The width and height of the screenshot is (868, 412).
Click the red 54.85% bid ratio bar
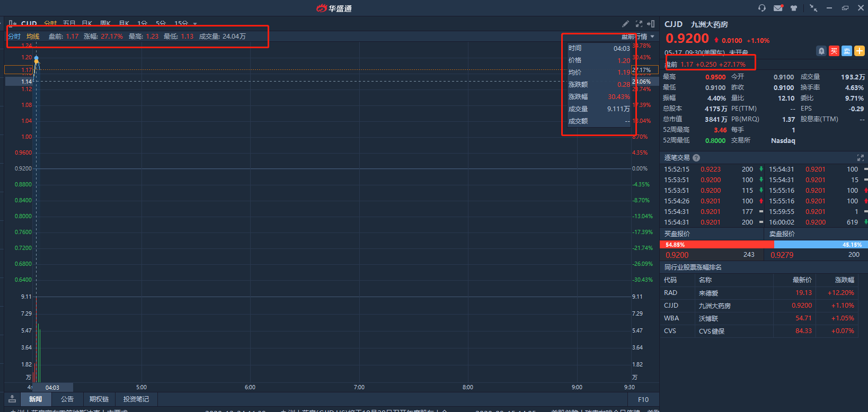[x=717, y=245]
